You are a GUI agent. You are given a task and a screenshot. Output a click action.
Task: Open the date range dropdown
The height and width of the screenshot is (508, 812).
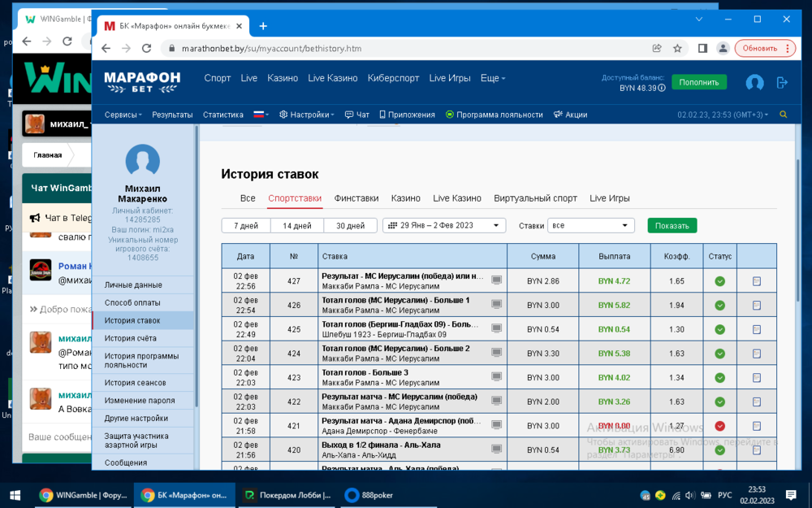(444, 226)
